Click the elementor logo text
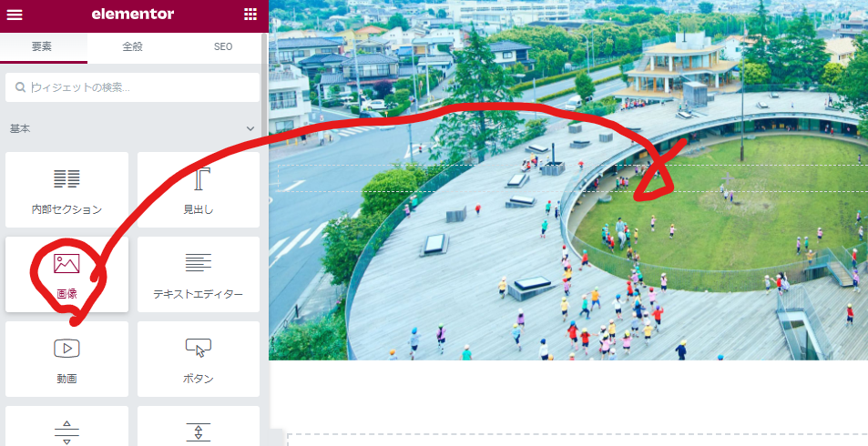This screenshot has height=446, width=868. click(133, 15)
